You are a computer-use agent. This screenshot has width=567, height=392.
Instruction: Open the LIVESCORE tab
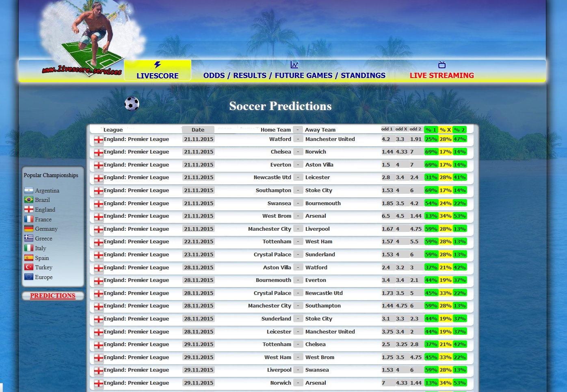pos(158,70)
